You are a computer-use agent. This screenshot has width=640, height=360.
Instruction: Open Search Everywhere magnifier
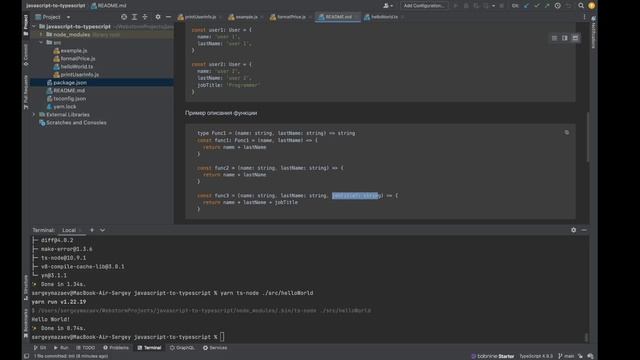pyautogui.click(x=581, y=6)
